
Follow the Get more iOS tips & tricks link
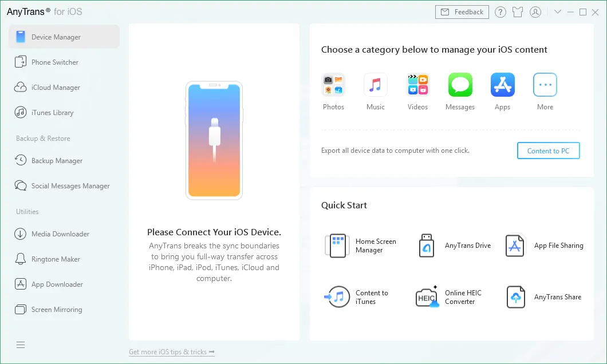171,352
